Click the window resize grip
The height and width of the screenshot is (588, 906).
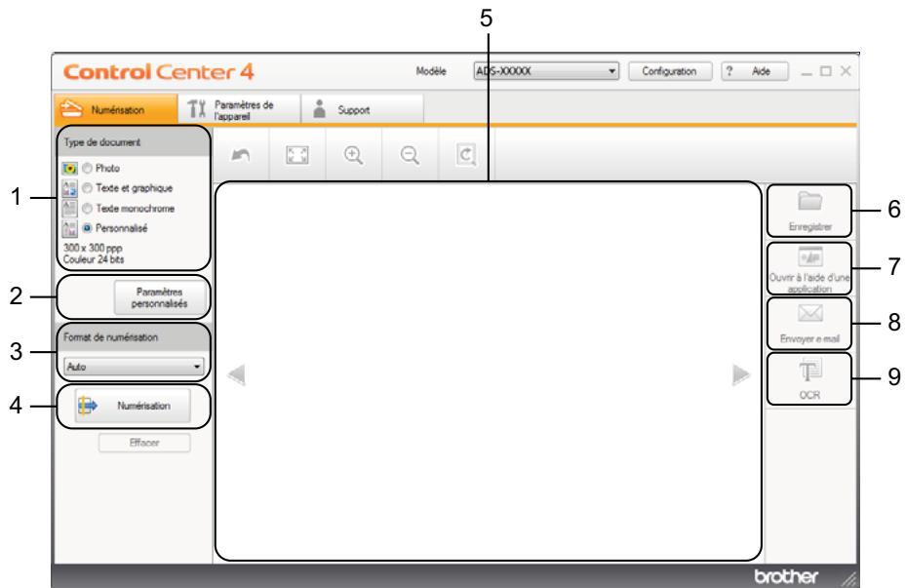tap(849, 579)
